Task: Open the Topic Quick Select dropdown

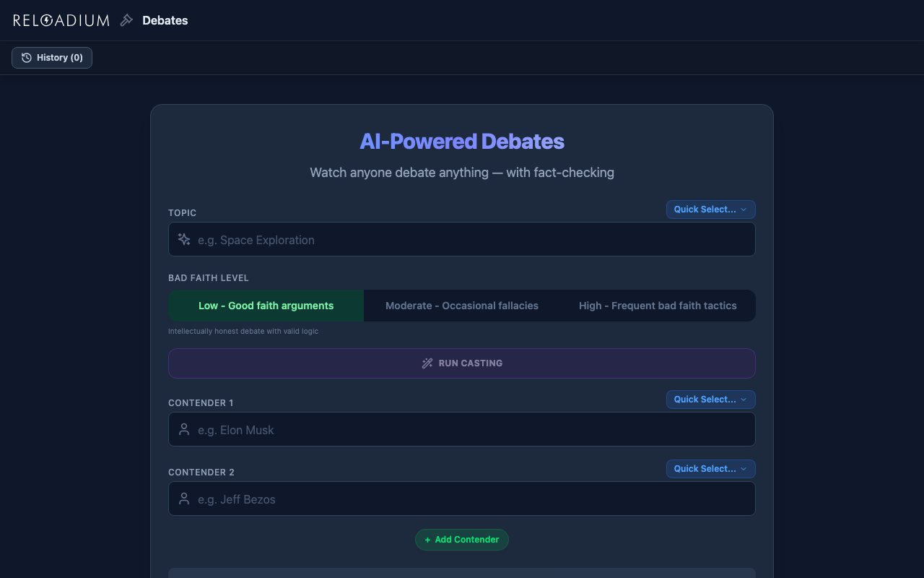Action: [710, 210]
